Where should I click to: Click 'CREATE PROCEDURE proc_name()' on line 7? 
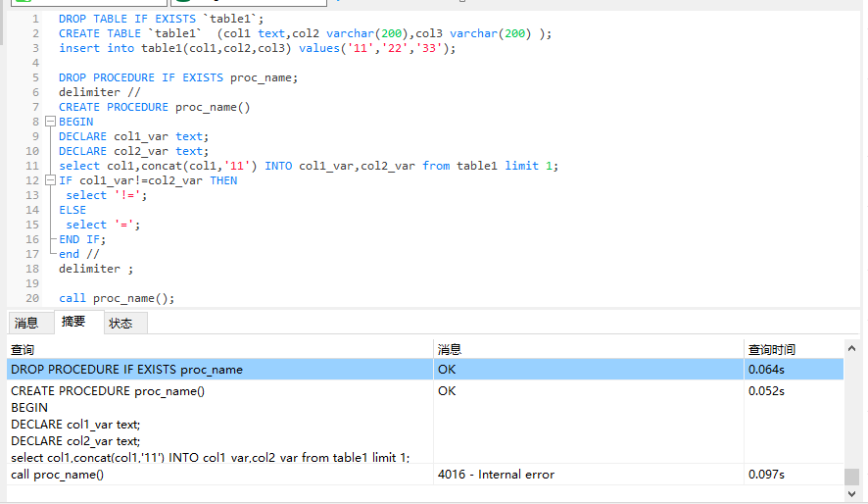[x=155, y=107]
